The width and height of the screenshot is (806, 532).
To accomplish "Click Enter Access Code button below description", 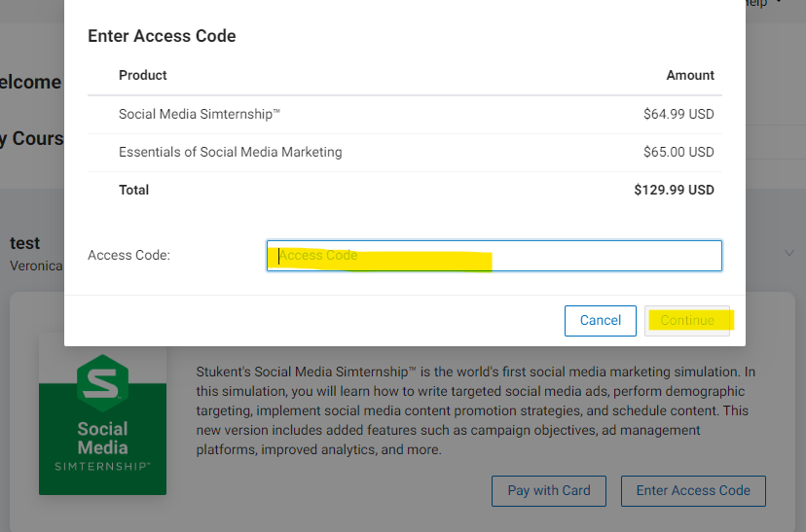I will (692, 490).
